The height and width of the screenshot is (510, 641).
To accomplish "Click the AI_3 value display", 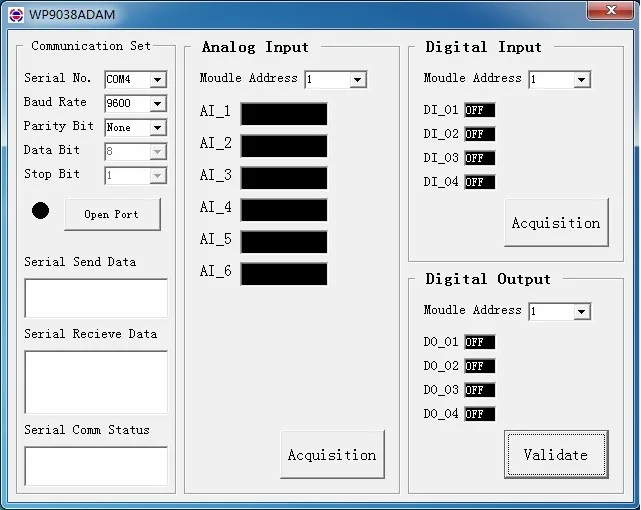I will (x=284, y=178).
